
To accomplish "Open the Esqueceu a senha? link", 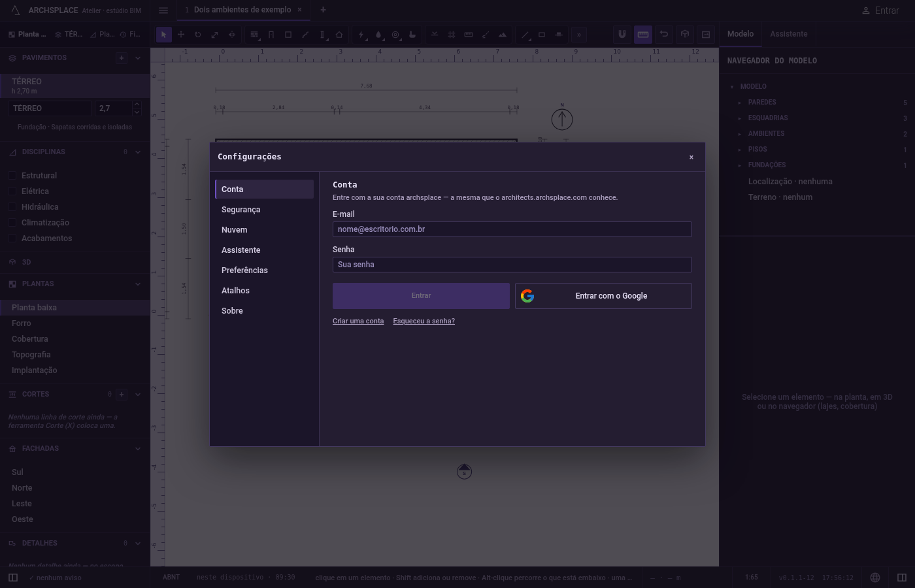I will (424, 321).
